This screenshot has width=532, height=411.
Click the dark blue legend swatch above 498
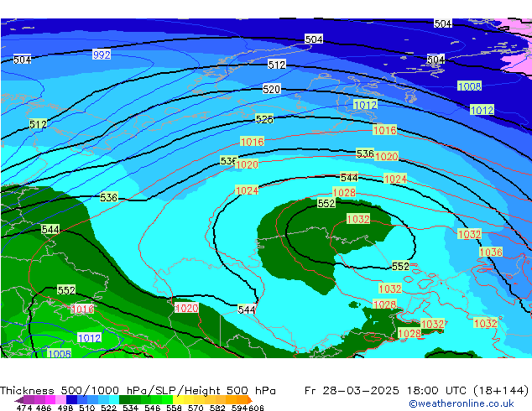[71, 399]
